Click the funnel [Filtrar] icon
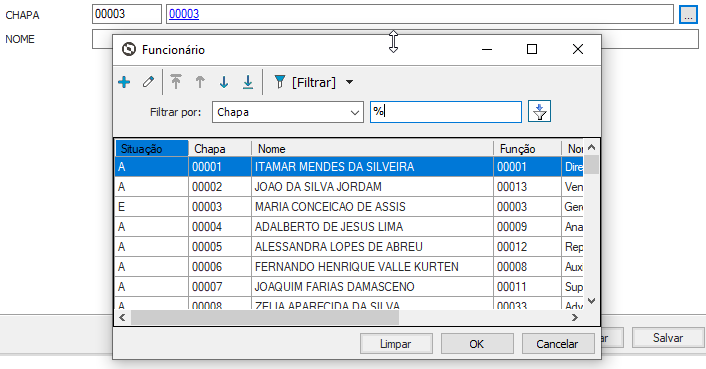Image resolution: width=706 pixels, height=369 pixels. click(x=280, y=82)
